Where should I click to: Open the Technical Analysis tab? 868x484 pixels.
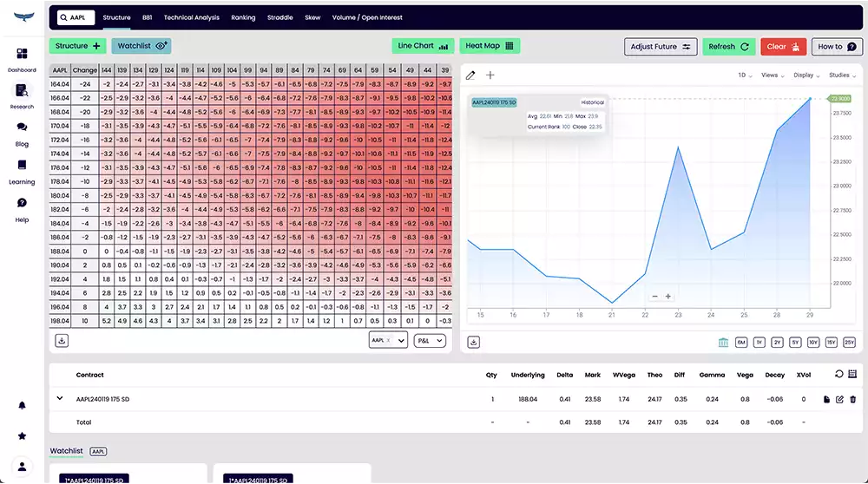[192, 17]
